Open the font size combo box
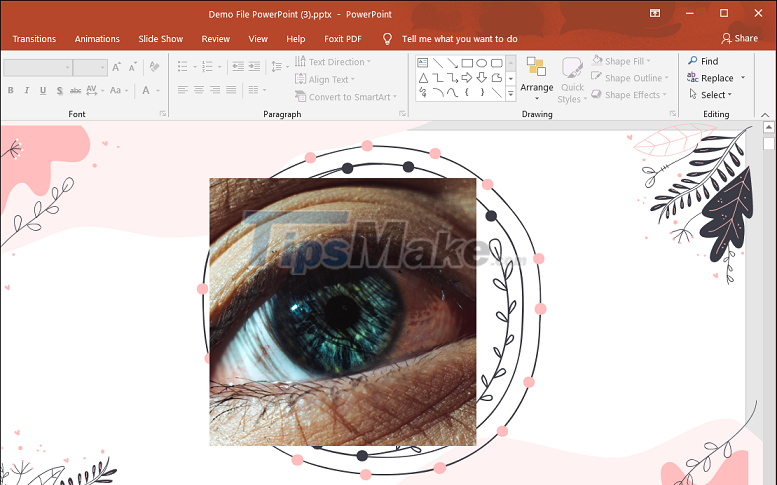Image resolution: width=777 pixels, height=485 pixels. click(90, 67)
